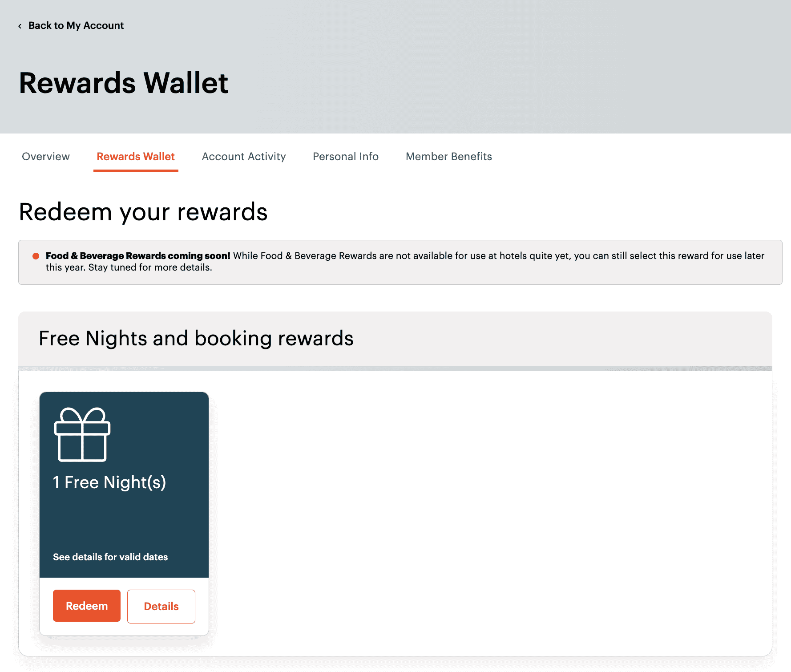Click the orange dot notice icon
Viewport: 791px width, 672px height.
coord(36,256)
